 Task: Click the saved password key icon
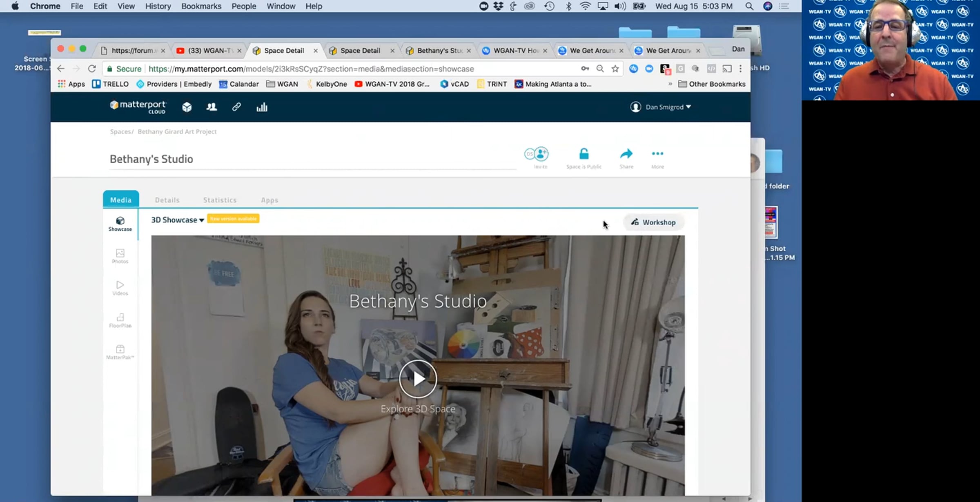(585, 69)
